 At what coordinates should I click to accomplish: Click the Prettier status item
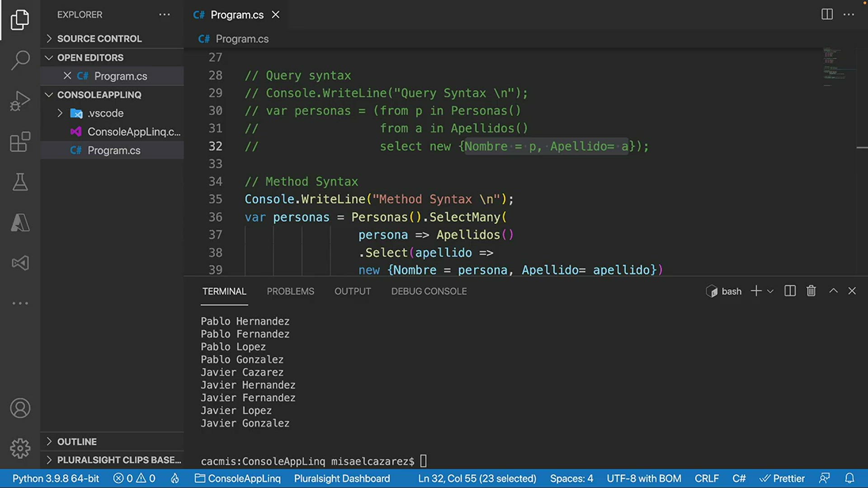[782, 478]
